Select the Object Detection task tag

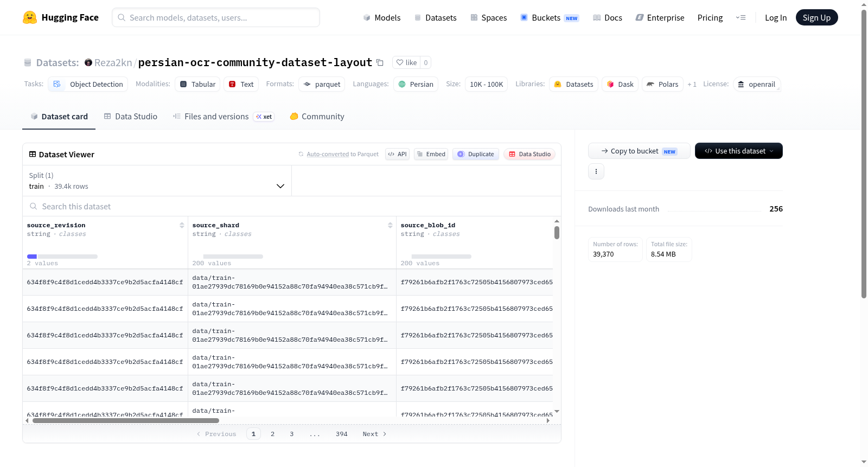(x=88, y=84)
